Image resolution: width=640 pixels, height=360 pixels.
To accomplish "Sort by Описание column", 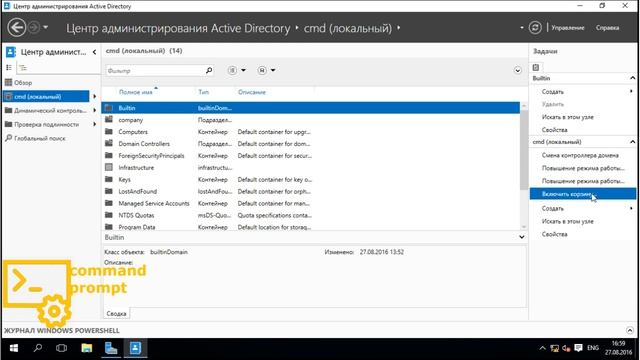I will pyautogui.click(x=251, y=92).
